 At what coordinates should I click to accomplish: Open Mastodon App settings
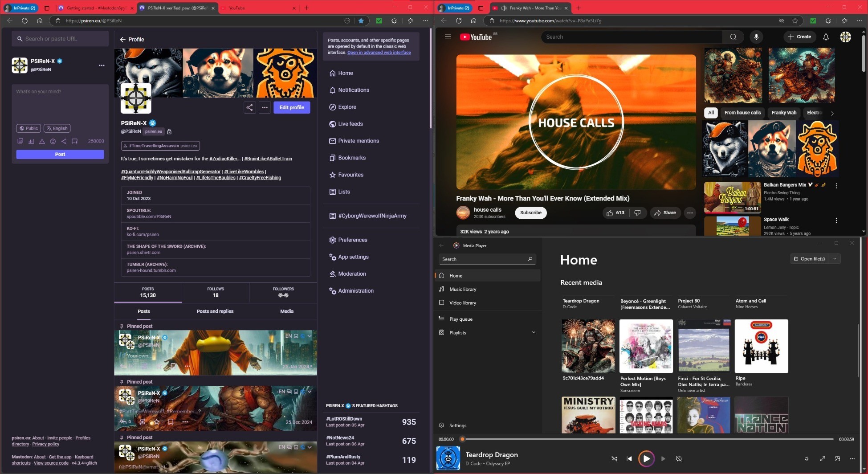pyautogui.click(x=349, y=257)
